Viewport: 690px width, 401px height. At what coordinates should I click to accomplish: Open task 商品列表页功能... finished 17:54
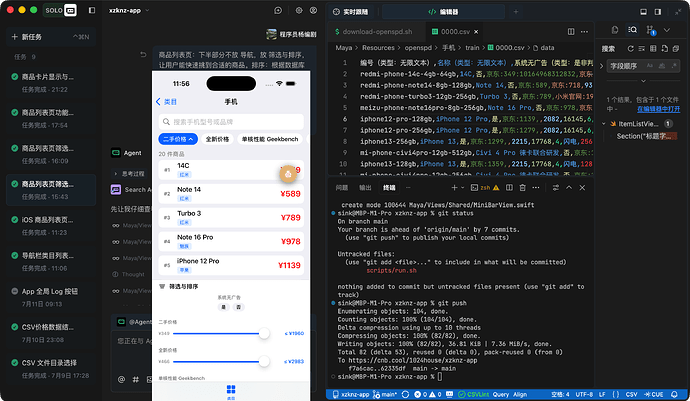coord(51,118)
